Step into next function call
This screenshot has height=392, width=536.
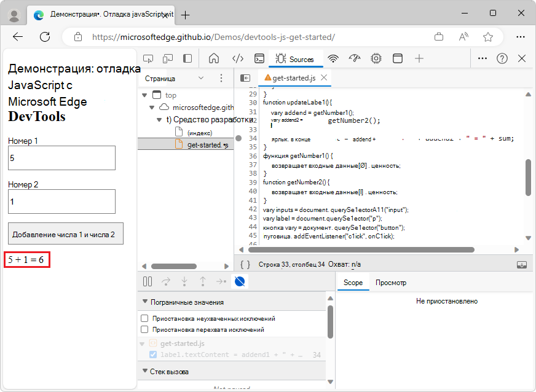pos(184,281)
